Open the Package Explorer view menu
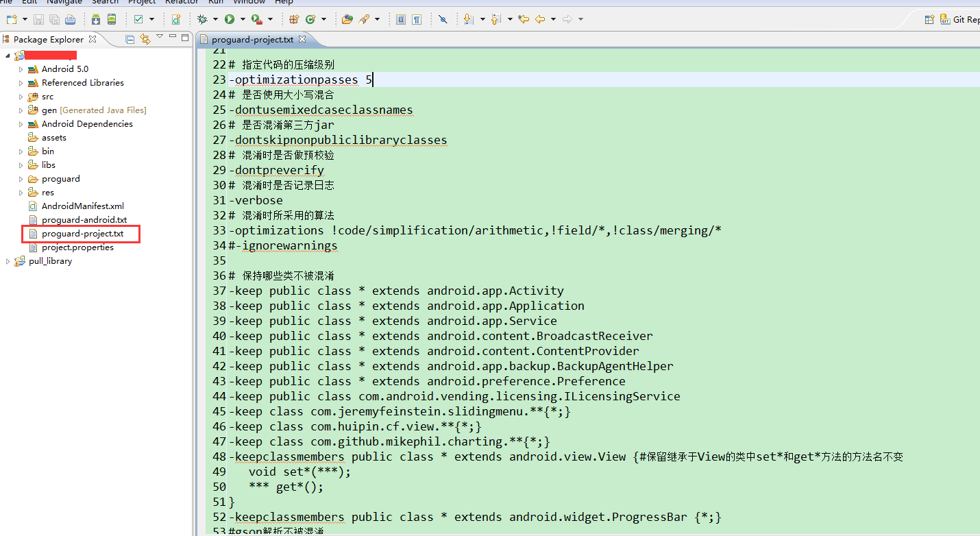The image size is (980, 536). [160, 37]
